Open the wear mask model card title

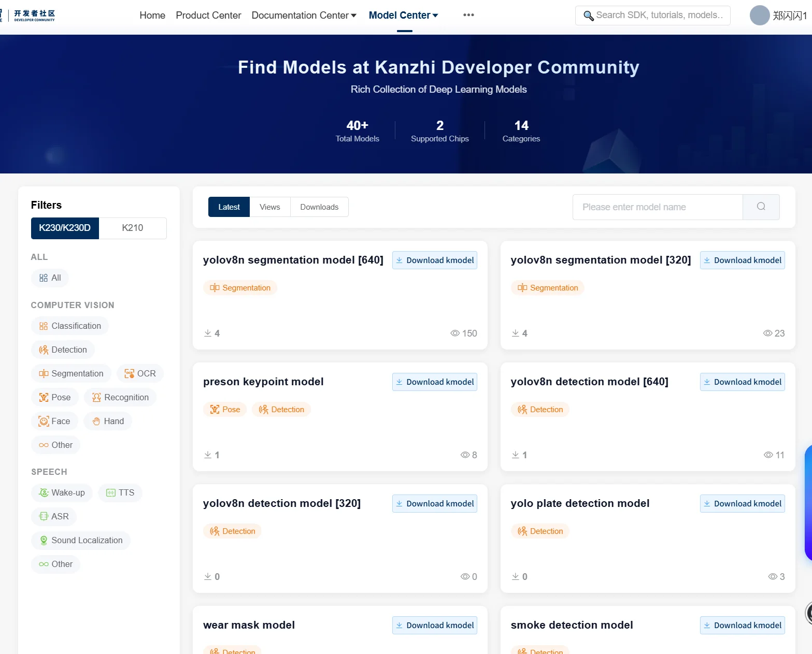click(x=249, y=625)
